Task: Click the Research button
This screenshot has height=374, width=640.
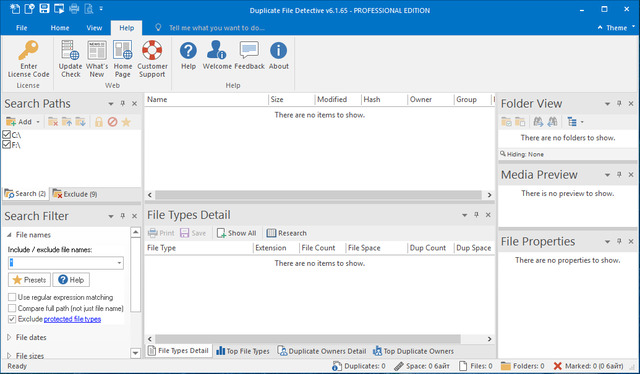Action: [287, 233]
